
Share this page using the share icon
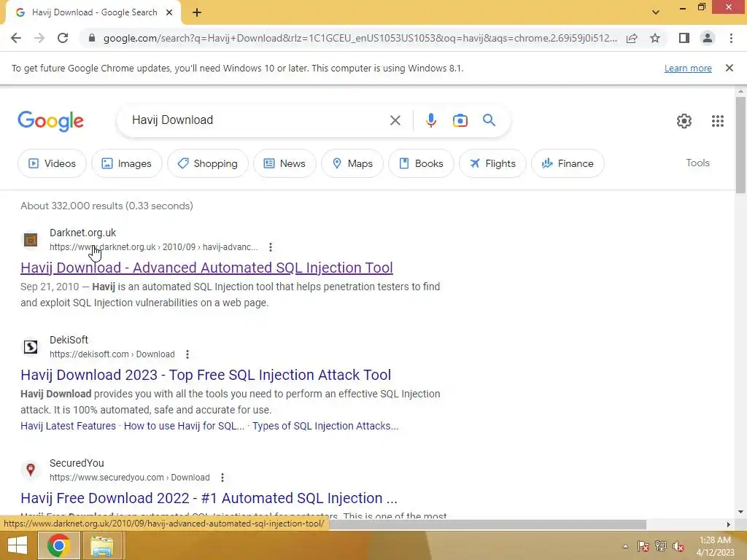point(632,38)
